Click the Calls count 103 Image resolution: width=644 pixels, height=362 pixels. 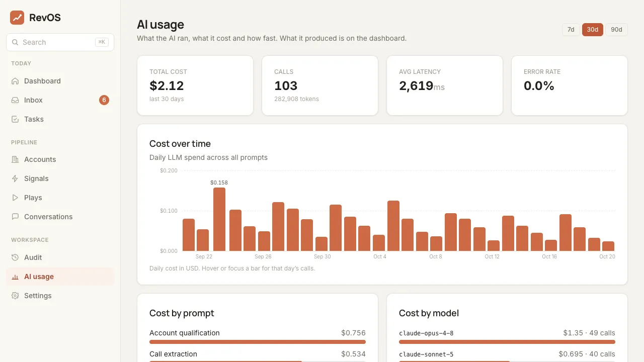point(286,86)
